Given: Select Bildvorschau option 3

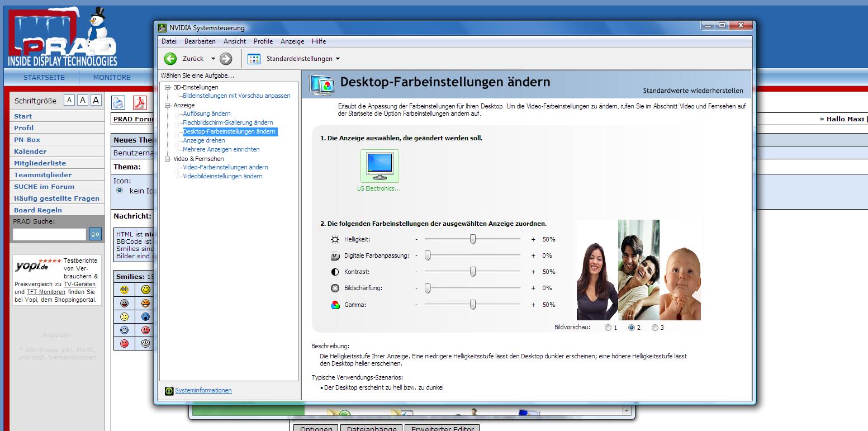Looking at the screenshot, I should pos(654,328).
